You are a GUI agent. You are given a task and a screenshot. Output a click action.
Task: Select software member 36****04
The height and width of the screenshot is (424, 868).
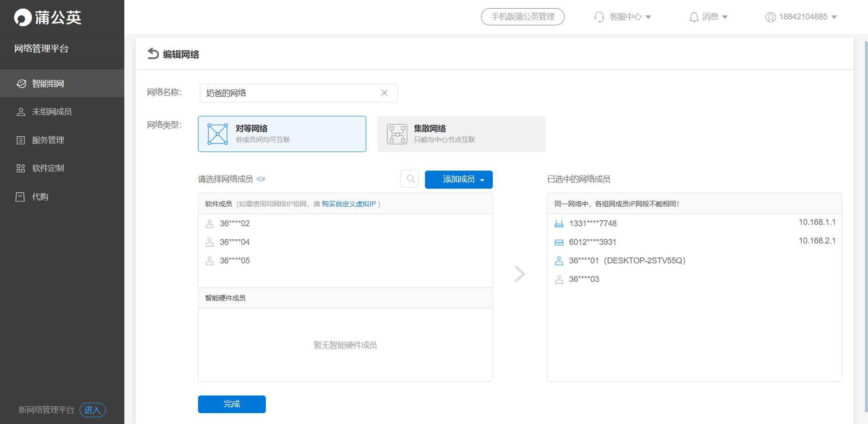[x=235, y=242]
